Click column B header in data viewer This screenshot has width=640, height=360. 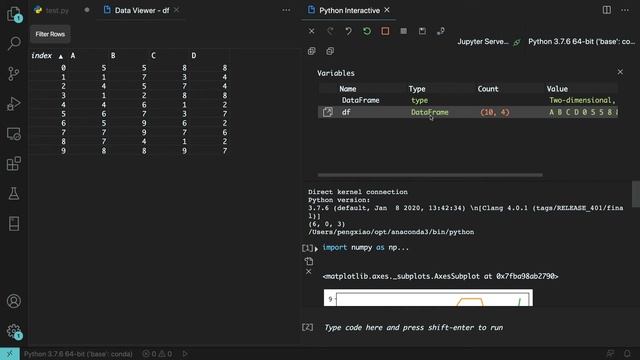pyautogui.click(x=113, y=56)
